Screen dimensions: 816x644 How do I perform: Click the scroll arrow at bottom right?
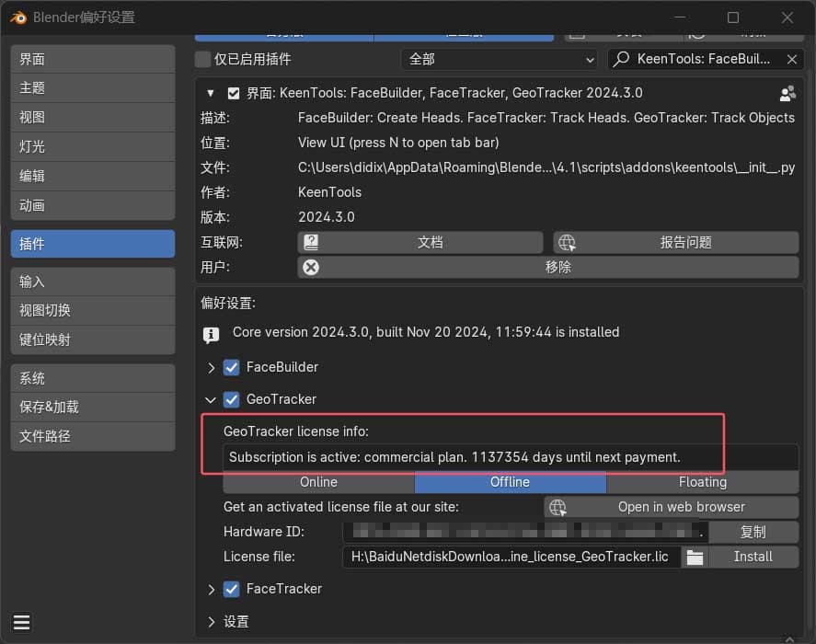point(789,638)
